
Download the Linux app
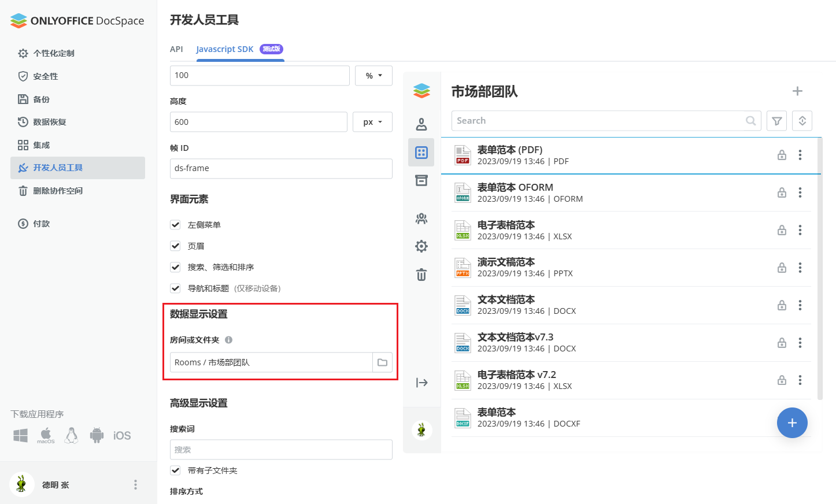(x=71, y=435)
